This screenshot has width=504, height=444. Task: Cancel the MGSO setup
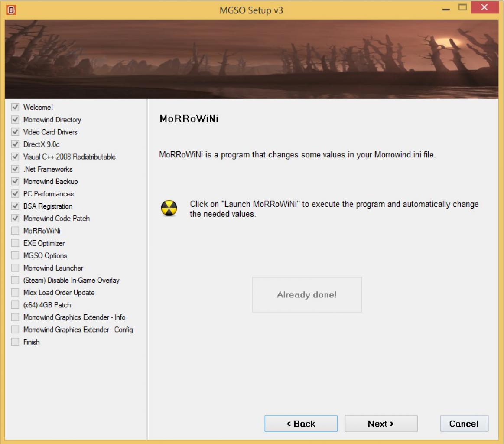tap(464, 424)
